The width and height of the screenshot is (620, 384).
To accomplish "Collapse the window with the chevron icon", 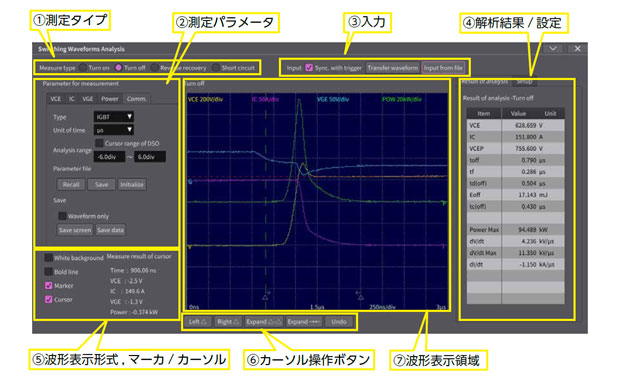I will pyautogui.click(x=553, y=49).
